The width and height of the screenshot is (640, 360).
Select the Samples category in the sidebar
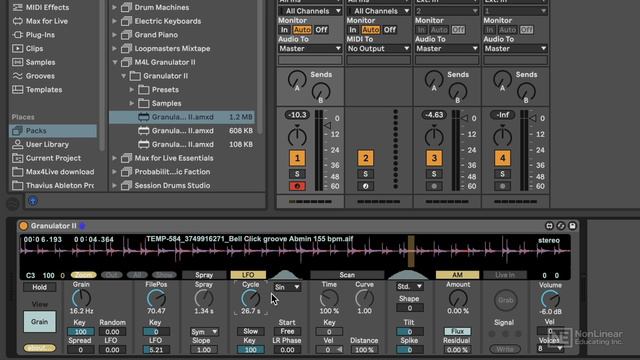click(33, 62)
